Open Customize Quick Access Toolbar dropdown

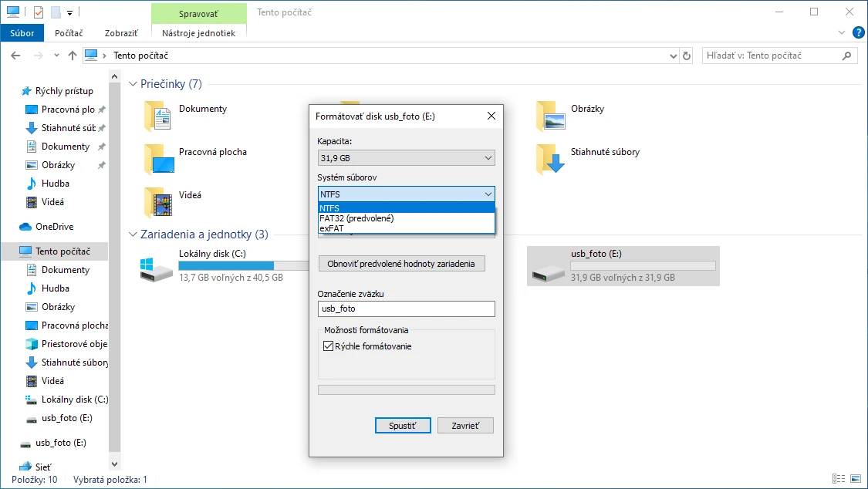point(69,12)
